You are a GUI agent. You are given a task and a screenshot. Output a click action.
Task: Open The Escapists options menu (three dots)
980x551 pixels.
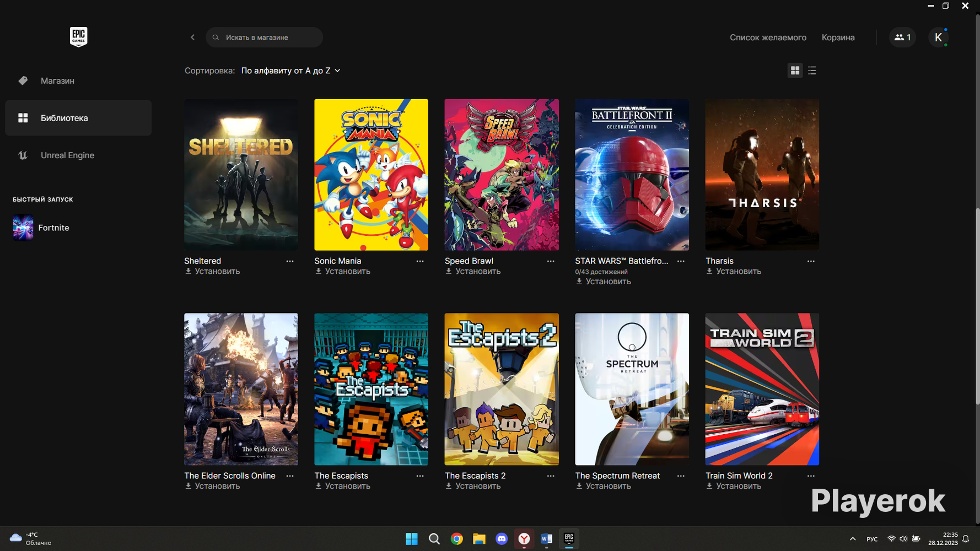click(x=420, y=476)
